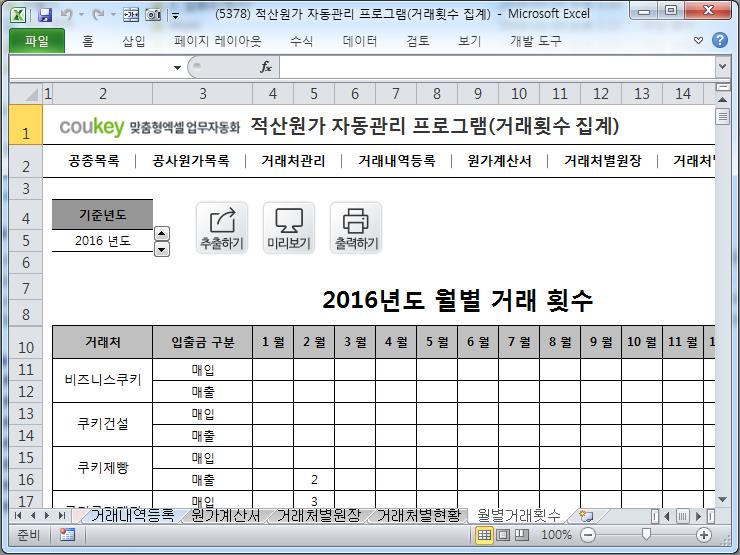Minimize the ribbon with the heart-shaped caret icon

click(698, 41)
